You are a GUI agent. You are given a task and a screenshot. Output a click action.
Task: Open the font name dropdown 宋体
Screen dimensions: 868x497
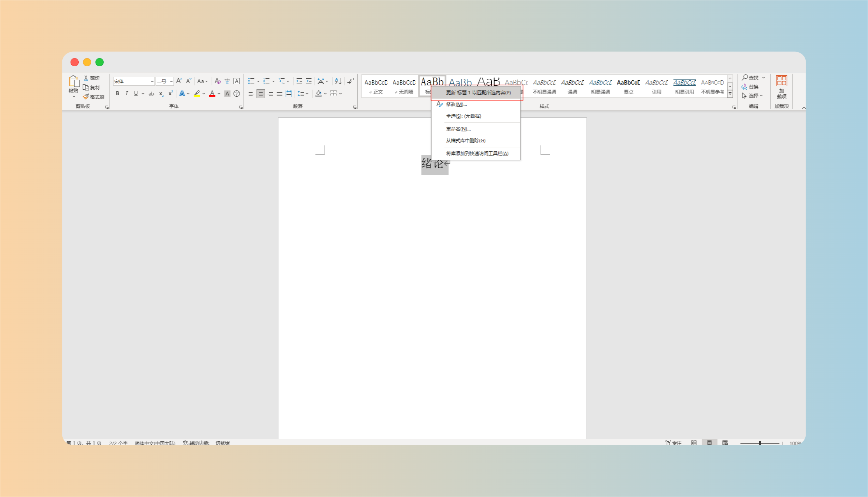pyautogui.click(x=152, y=81)
